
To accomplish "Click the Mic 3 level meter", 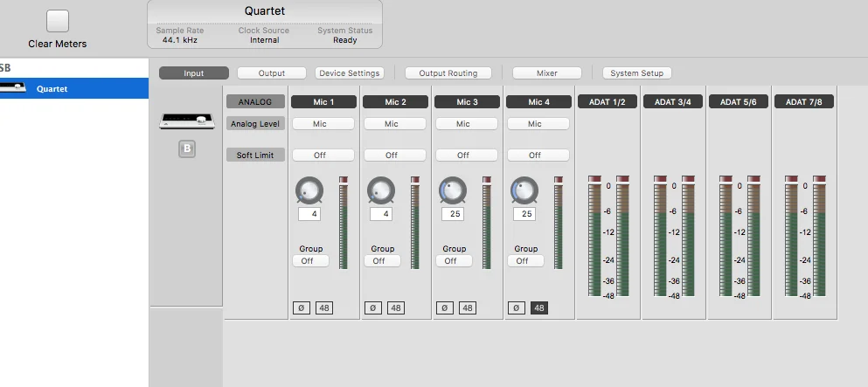I will (x=487, y=223).
